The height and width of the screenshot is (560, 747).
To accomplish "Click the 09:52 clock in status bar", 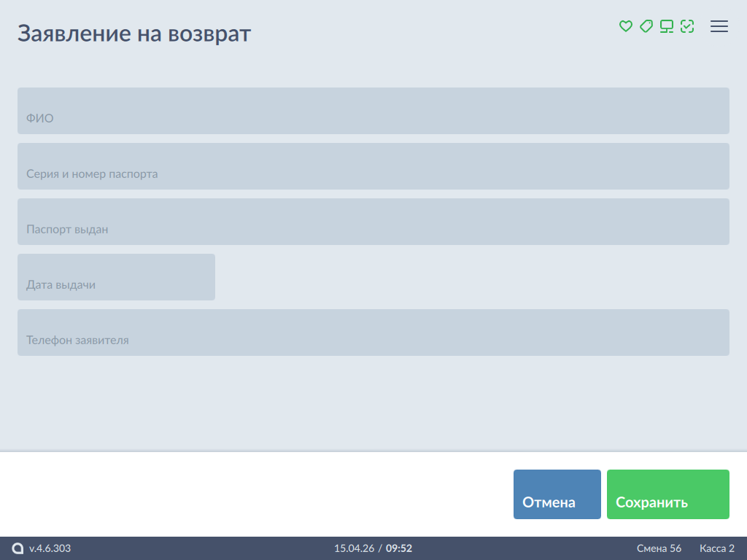I will click(x=399, y=548).
